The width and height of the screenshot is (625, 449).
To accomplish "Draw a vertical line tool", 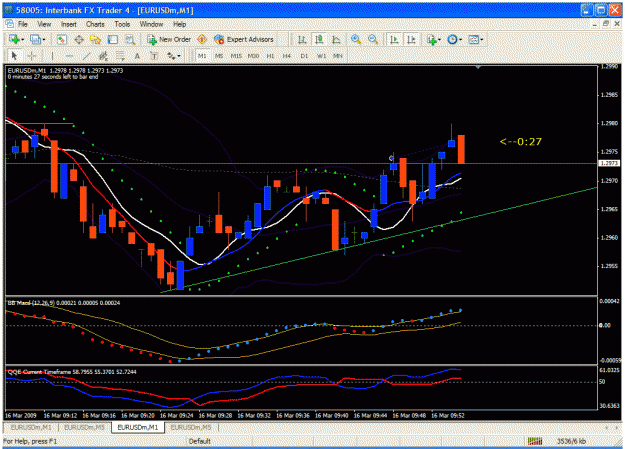I will point(52,56).
